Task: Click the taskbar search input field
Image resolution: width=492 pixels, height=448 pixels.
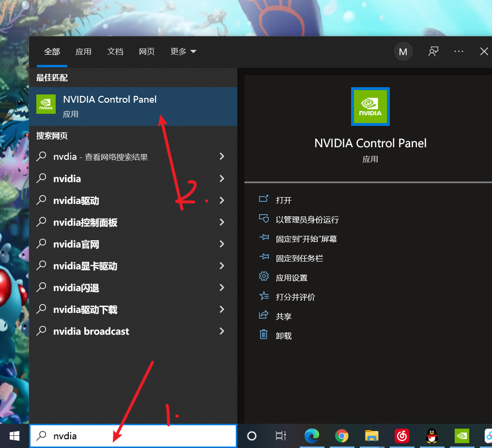Action: click(133, 436)
